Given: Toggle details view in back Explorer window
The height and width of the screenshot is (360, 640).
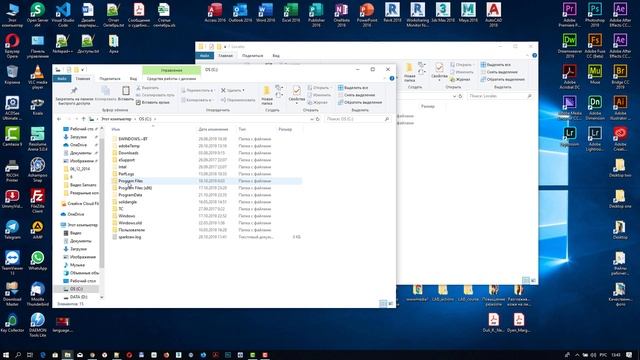Looking at the screenshot, I should click(x=526, y=280).
